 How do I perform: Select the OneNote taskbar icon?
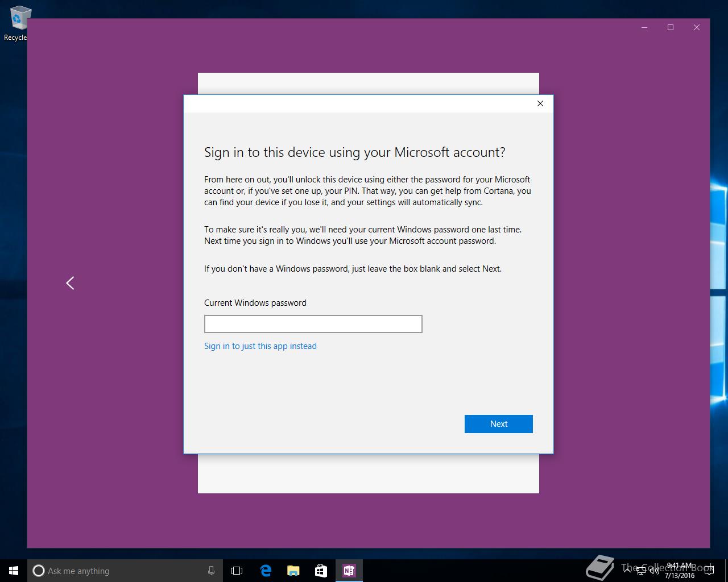349,571
